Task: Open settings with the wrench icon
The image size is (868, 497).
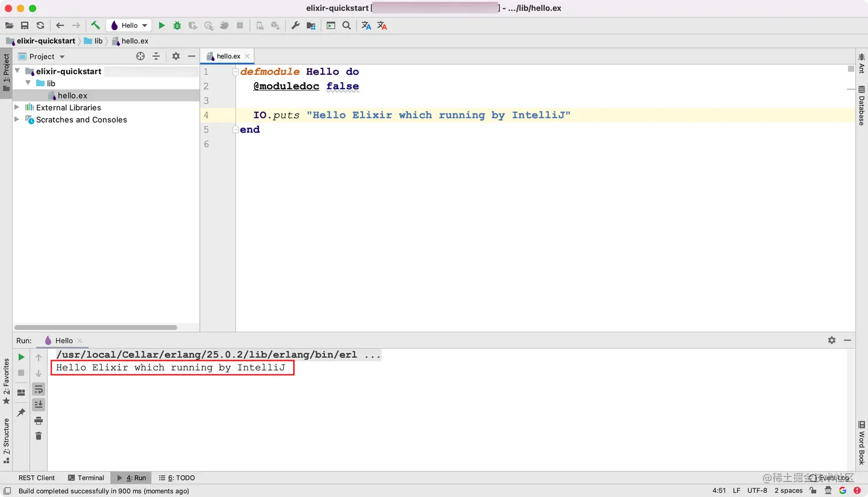Action: [296, 25]
